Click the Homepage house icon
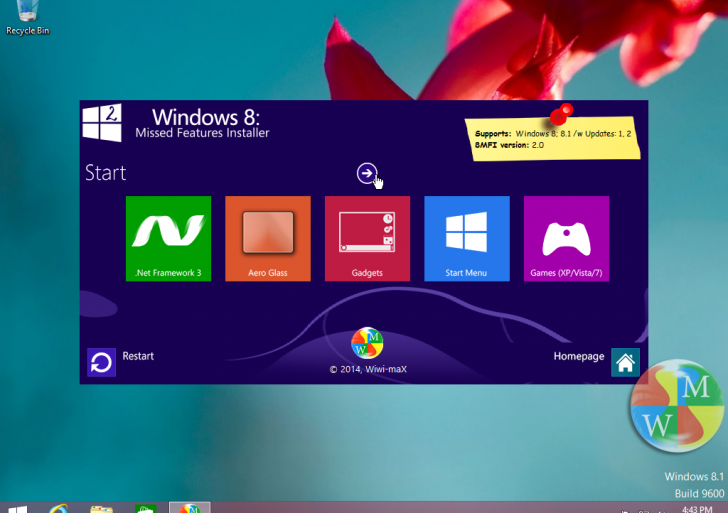This screenshot has width=728, height=513. pos(625,362)
